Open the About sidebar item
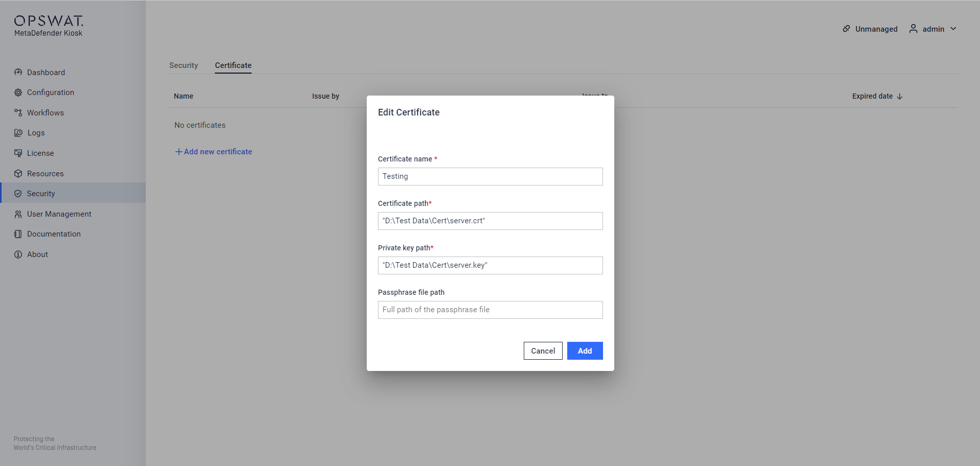The width and height of the screenshot is (980, 466). (x=73, y=254)
